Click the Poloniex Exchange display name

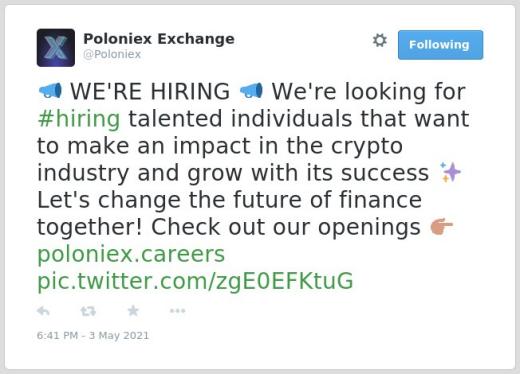[x=159, y=39]
